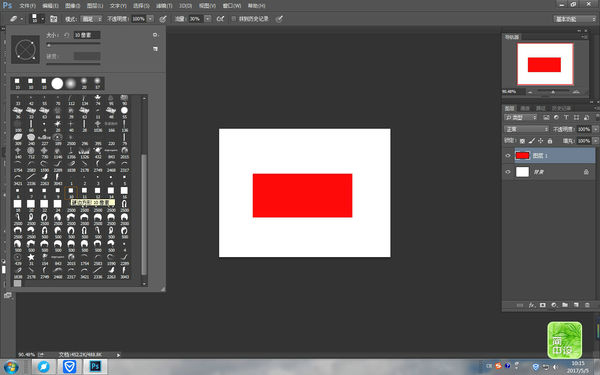Open the workspace switcher dropdown at top right
This screenshot has width=600, height=375.
click(574, 19)
